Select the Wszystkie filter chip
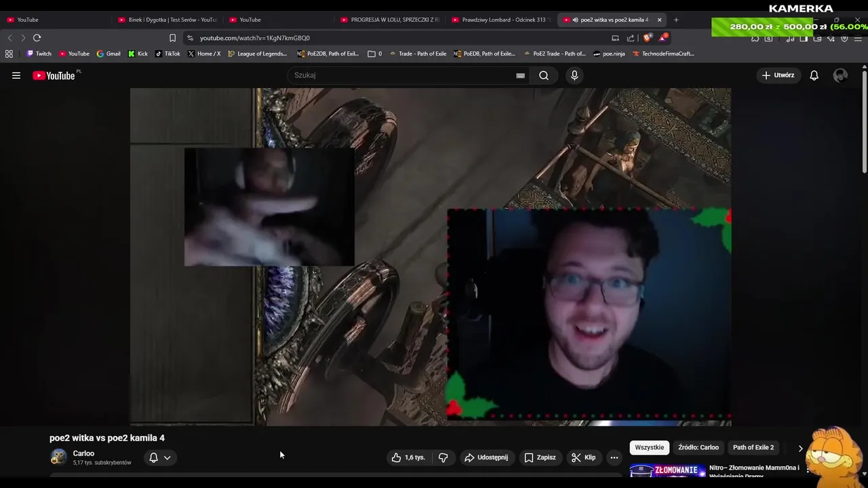This screenshot has height=488, width=868. point(649,447)
